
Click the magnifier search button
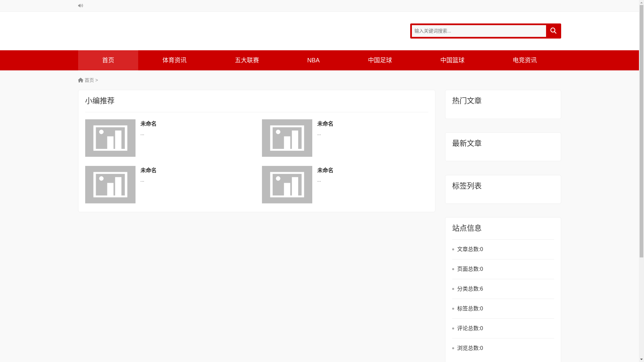coord(553,31)
